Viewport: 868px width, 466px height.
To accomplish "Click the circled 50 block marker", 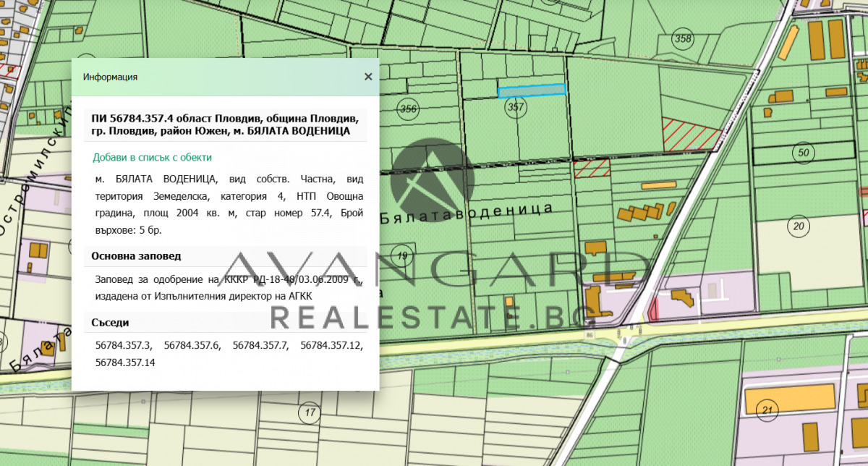I will (x=802, y=153).
